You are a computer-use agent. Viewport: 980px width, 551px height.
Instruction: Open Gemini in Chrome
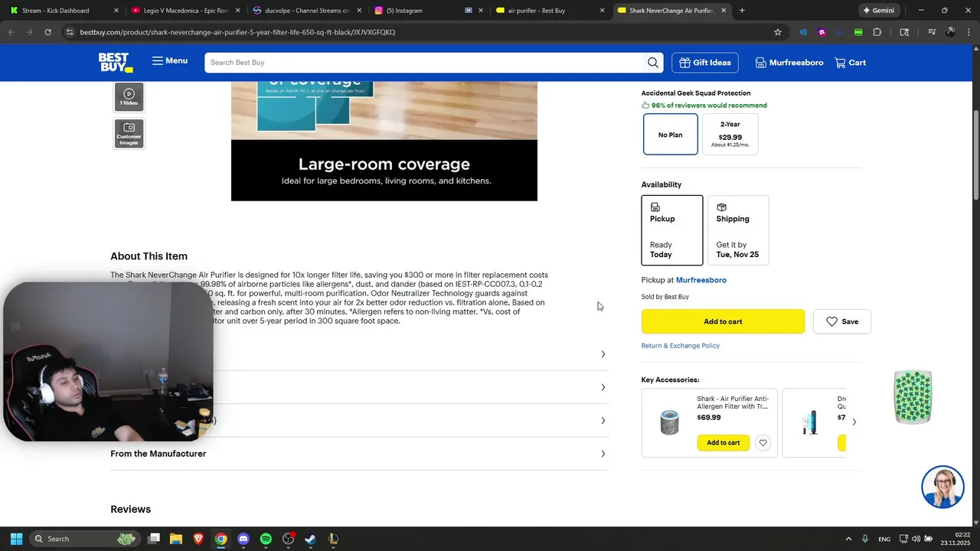tap(878, 11)
